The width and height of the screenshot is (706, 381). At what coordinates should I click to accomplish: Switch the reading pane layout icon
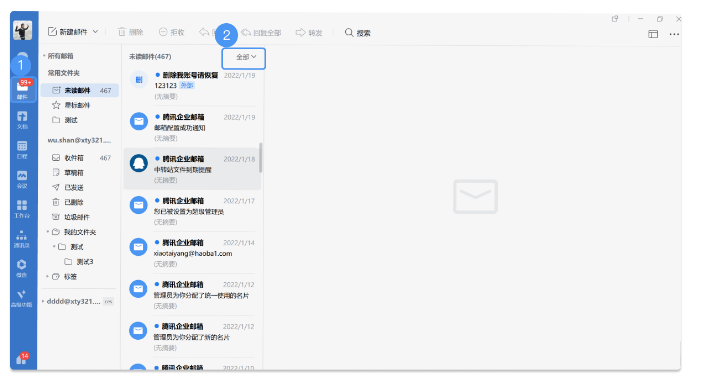click(x=653, y=34)
